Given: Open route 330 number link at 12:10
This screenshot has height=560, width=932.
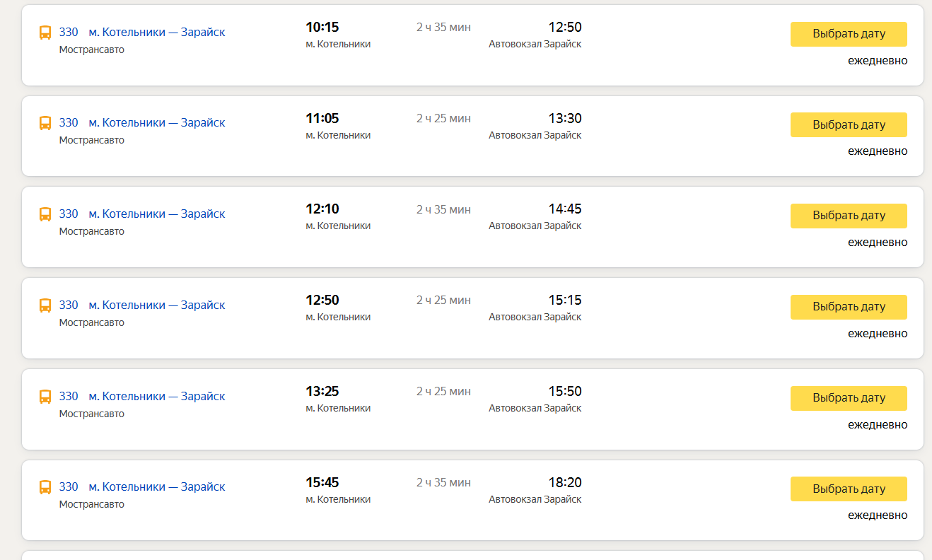Looking at the screenshot, I should click(x=69, y=214).
